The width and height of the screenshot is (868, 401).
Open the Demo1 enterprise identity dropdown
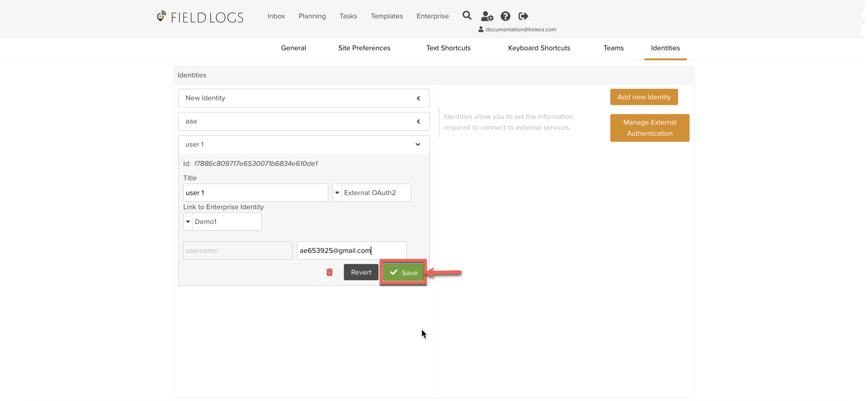click(188, 222)
